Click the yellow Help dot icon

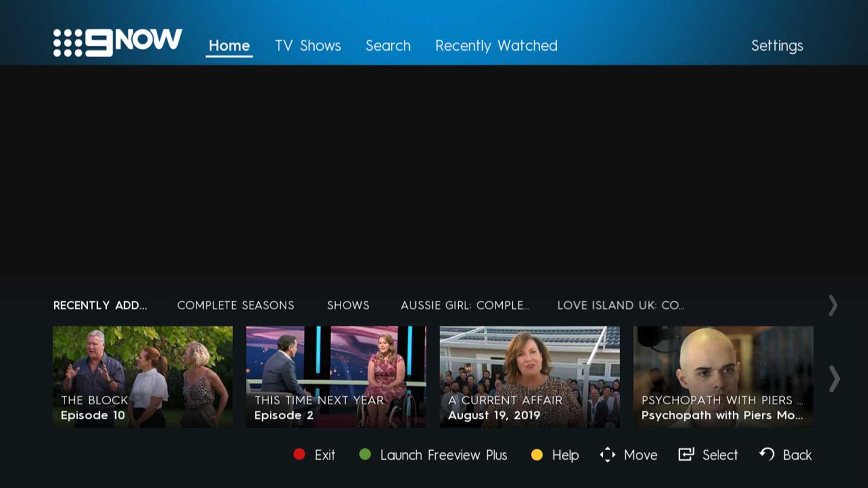click(536, 455)
